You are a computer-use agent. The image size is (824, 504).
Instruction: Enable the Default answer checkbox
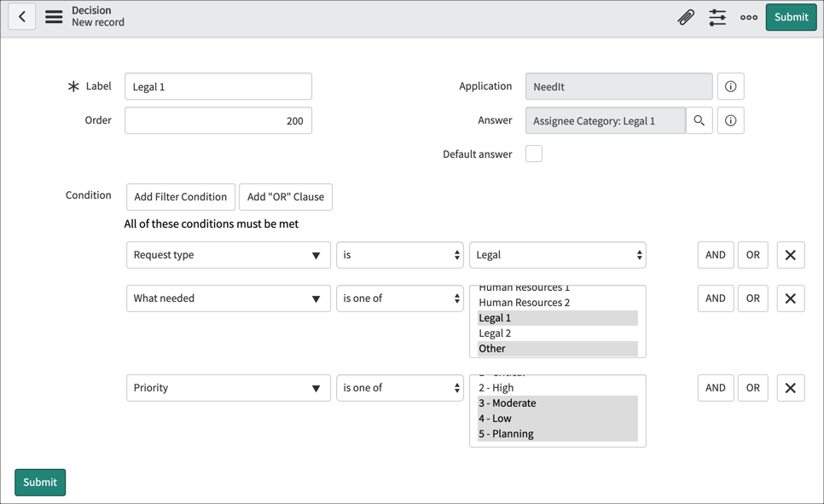(533, 154)
